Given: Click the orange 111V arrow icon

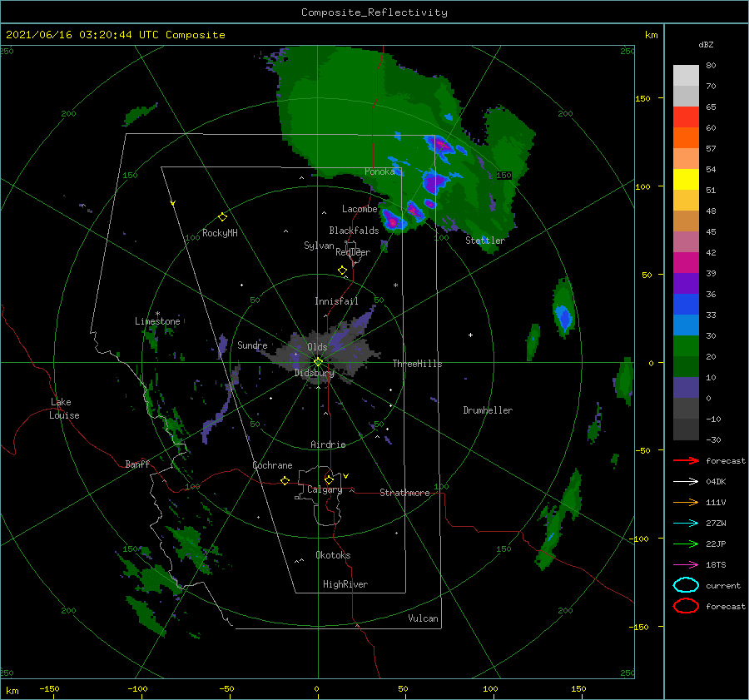Looking at the screenshot, I should pyautogui.click(x=686, y=502).
